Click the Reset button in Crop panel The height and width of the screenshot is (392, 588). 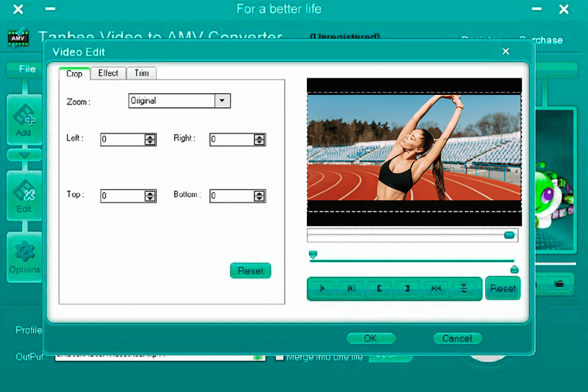coord(250,271)
